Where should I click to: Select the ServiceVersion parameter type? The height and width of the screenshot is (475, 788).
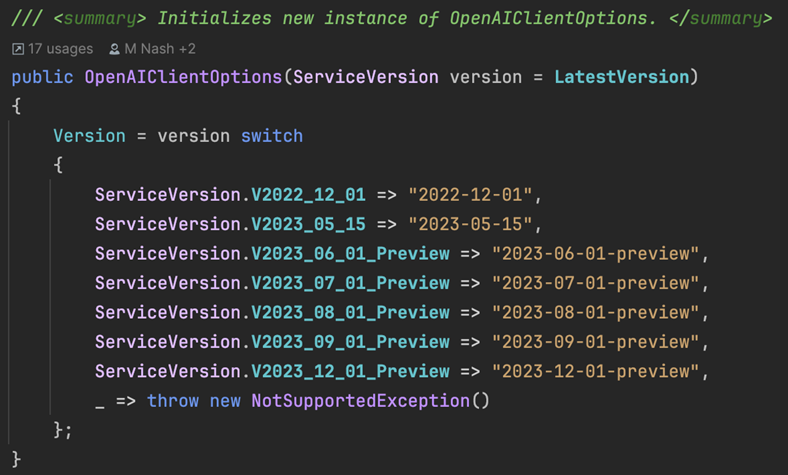pyautogui.click(x=365, y=77)
